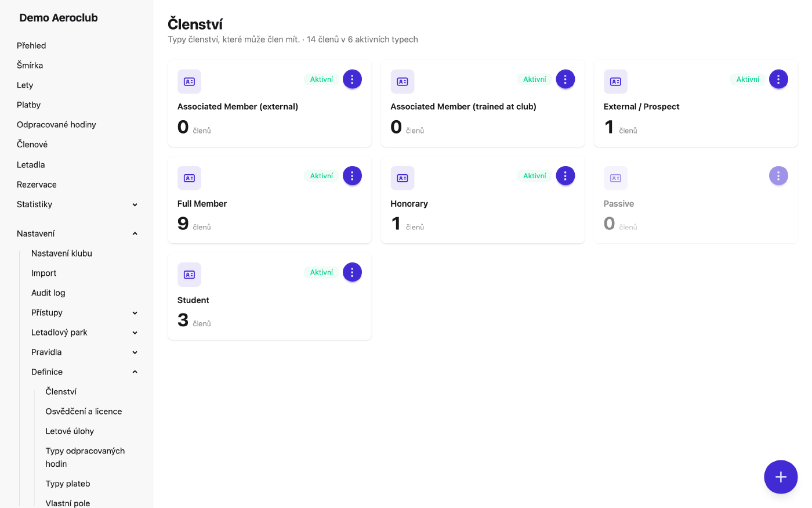
Task: Open menu for Associated Member (trained at club)
Action: tap(565, 79)
